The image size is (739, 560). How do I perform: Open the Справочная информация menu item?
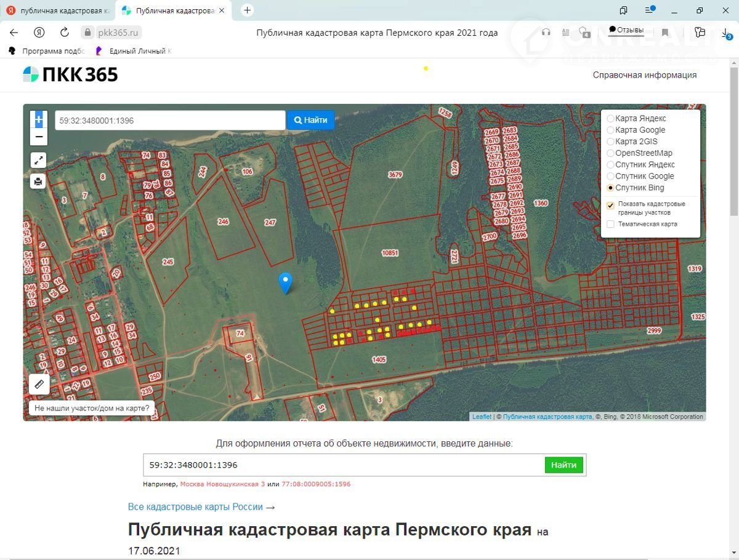[x=644, y=75]
